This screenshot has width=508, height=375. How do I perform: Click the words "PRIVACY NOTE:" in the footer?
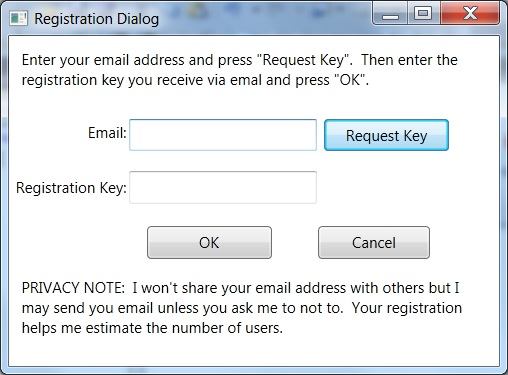tap(73, 288)
